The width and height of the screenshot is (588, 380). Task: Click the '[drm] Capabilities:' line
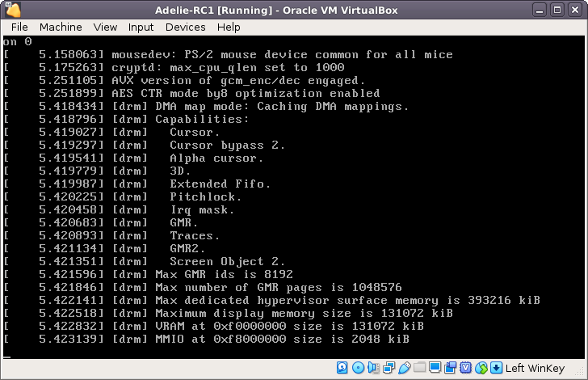[x=126, y=119]
